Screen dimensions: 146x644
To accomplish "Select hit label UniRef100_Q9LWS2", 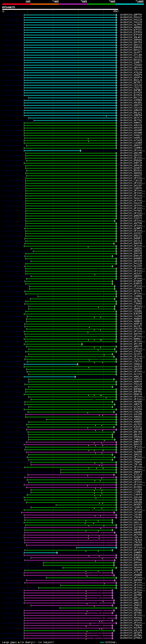I will point(131,37).
